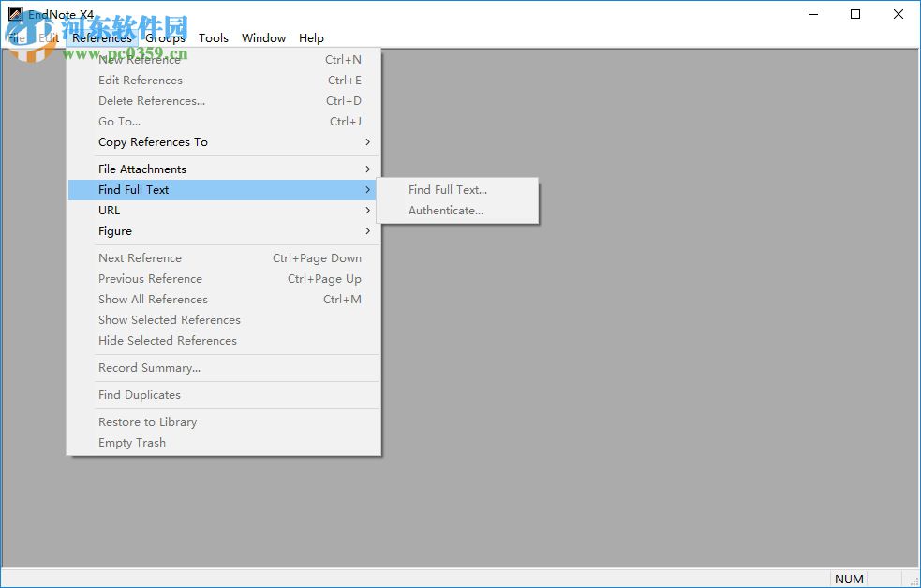
Task: Open the Tools menu
Action: tap(214, 38)
